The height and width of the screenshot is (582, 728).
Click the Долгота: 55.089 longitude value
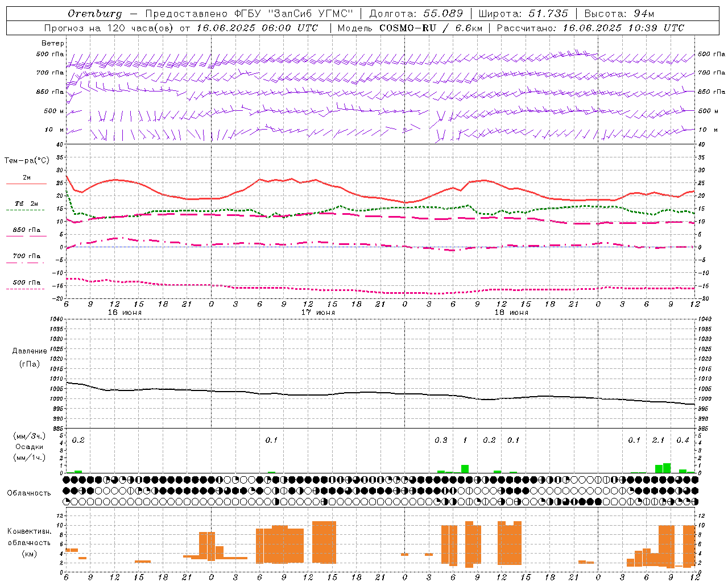click(416, 14)
